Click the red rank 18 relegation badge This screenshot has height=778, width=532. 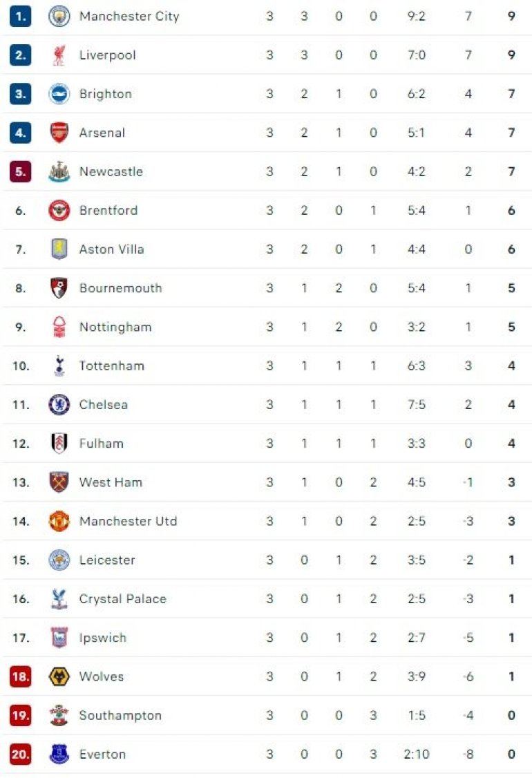21,676
